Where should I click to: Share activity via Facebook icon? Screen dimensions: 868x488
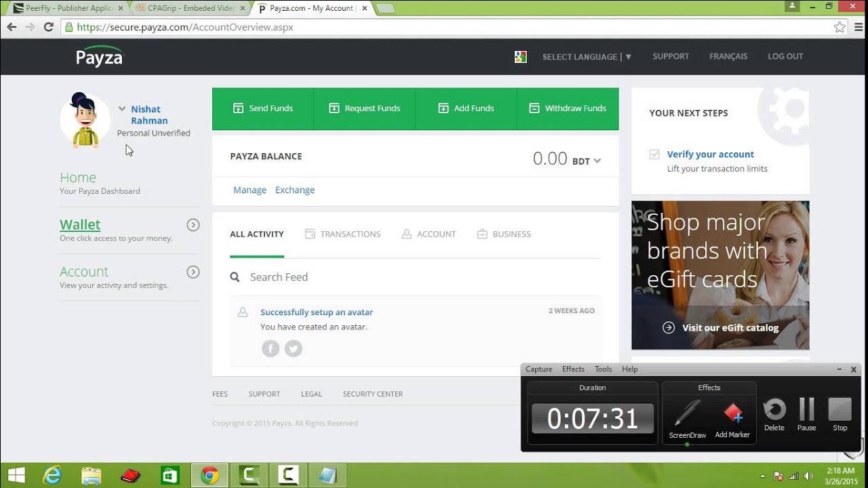coord(271,348)
